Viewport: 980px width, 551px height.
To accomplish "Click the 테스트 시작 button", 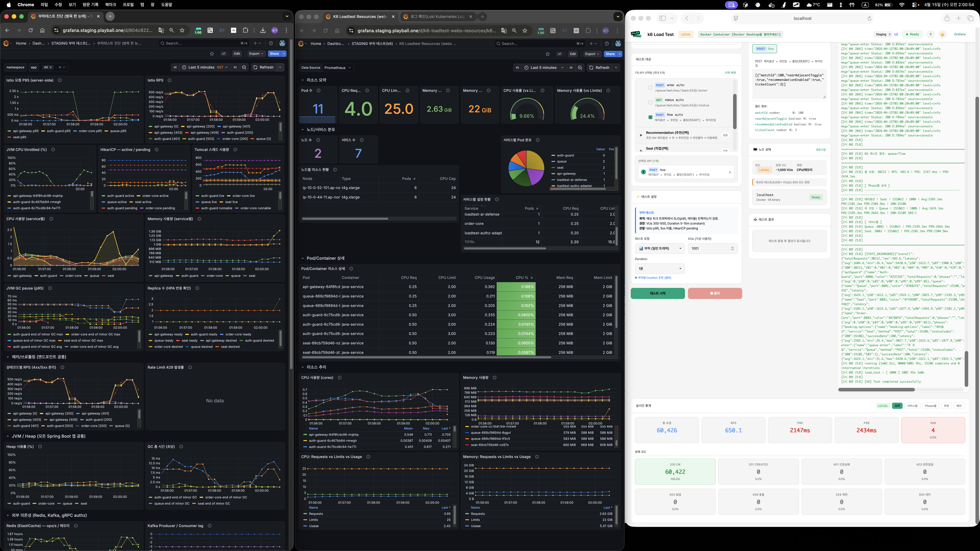I will pyautogui.click(x=657, y=293).
